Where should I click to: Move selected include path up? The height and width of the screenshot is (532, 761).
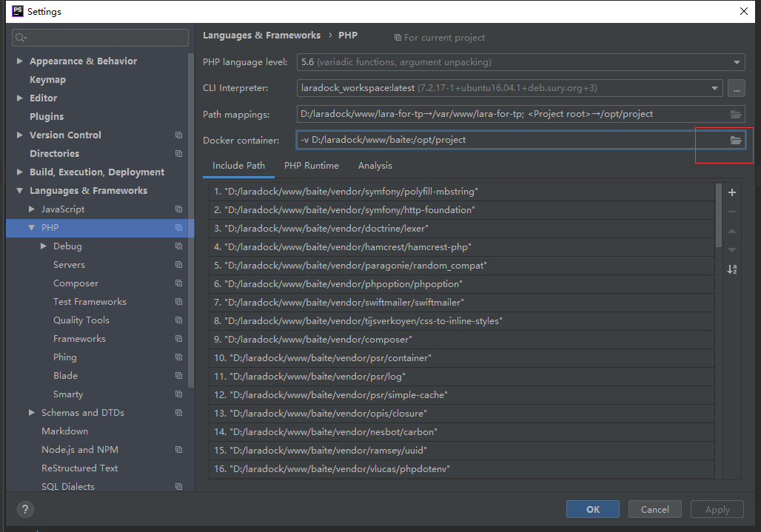(732, 231)
